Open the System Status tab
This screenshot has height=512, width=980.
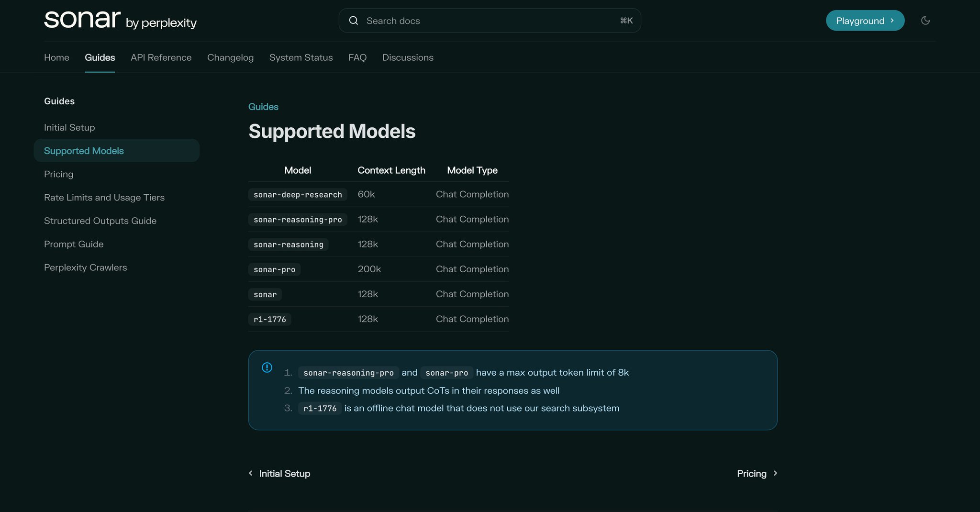pos(301,57)
